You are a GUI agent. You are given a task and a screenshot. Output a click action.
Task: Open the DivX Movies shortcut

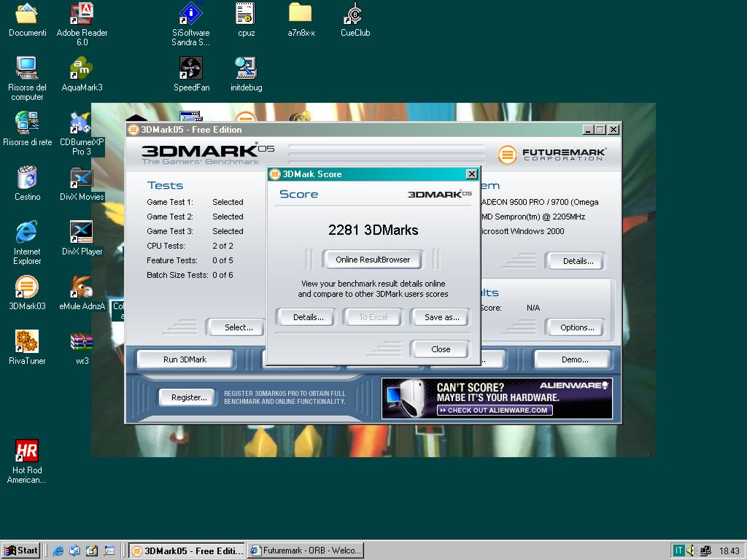click(82, 183)
